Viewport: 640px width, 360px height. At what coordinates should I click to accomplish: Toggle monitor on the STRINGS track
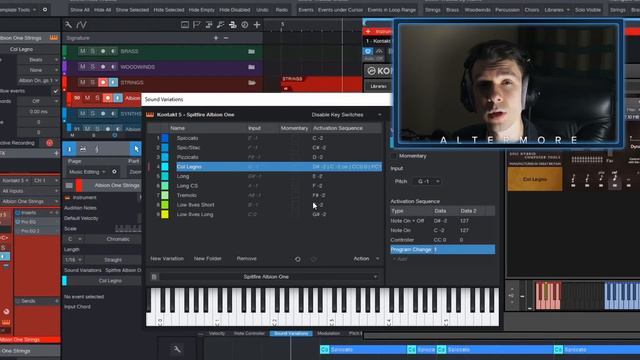(113, 82)
